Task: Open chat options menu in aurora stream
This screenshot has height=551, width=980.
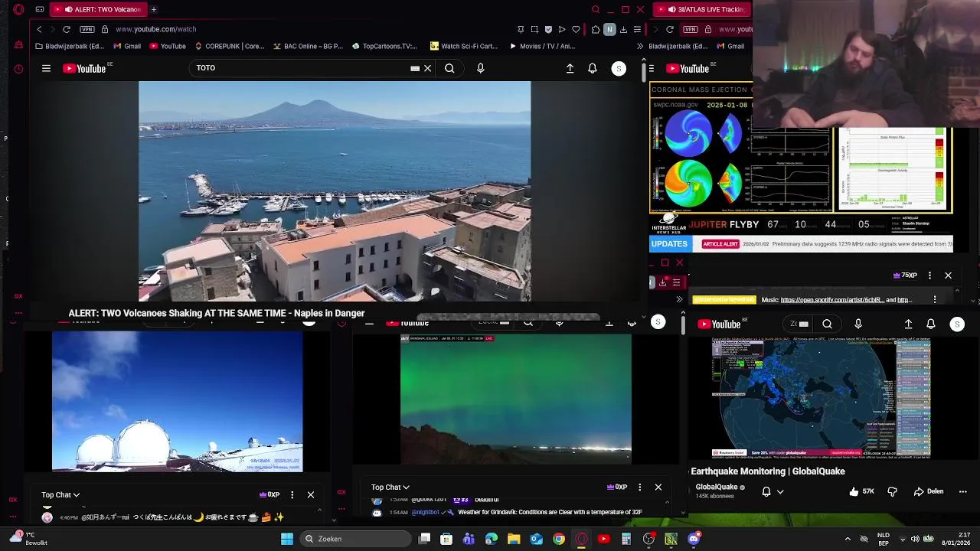Action: pos(639,487)
